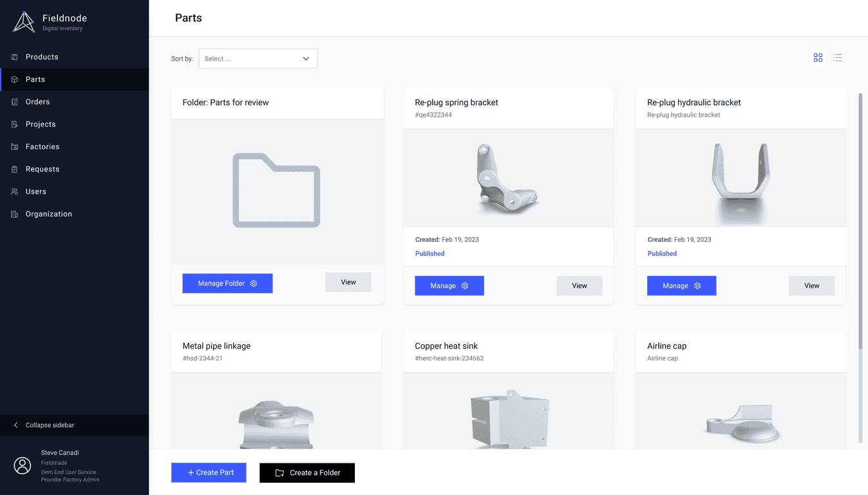Click the large folder icon thumbnail
Image resolution: width=868 pixels, height=495 pixels.
276,190
